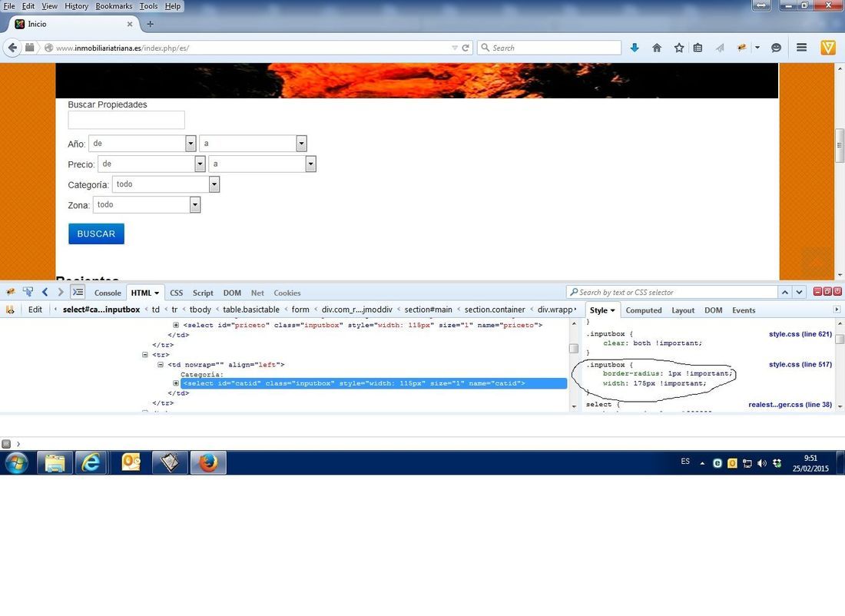Show bookmarks list icon

coord(698,48)
